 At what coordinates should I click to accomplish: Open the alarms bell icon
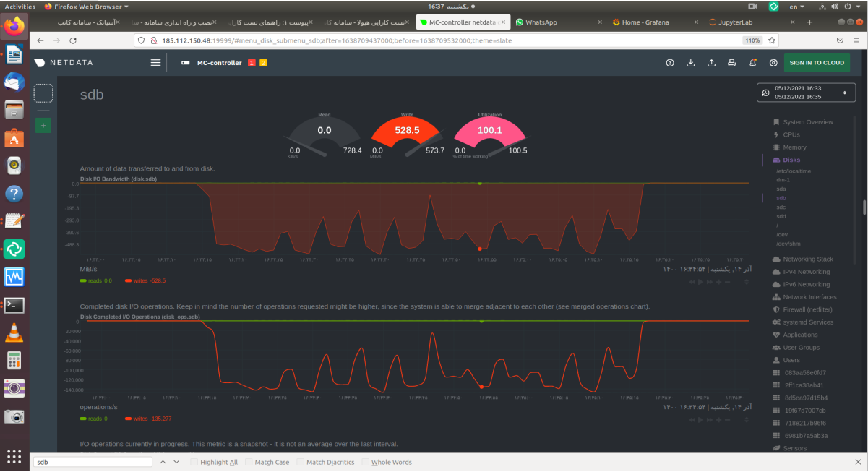[753, 63]
